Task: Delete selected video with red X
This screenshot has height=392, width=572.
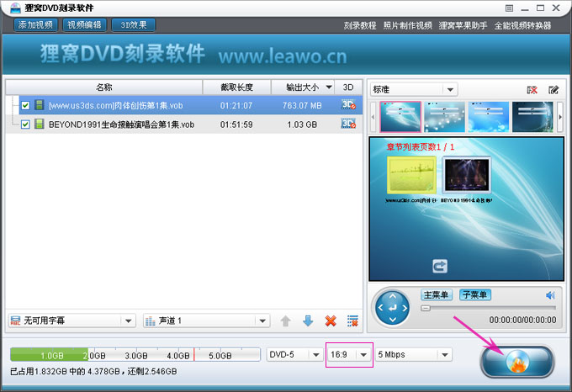Action: (x=331, y=320)
